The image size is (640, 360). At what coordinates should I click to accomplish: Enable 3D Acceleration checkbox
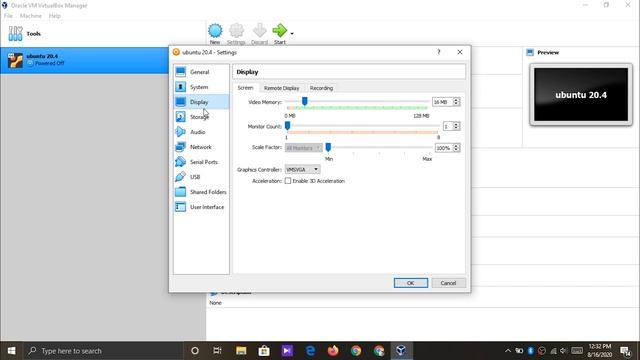tap(288, 181)
